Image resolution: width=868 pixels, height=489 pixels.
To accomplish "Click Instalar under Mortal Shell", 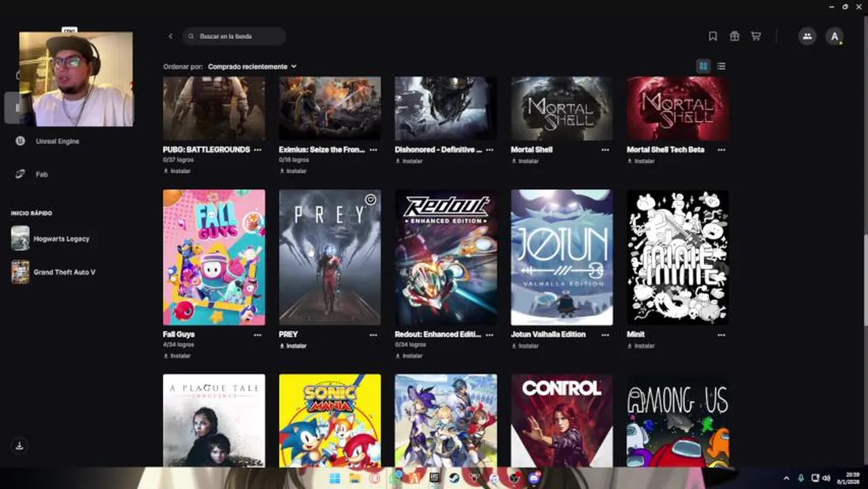I will pyautogui.click(x=525, y=161).
